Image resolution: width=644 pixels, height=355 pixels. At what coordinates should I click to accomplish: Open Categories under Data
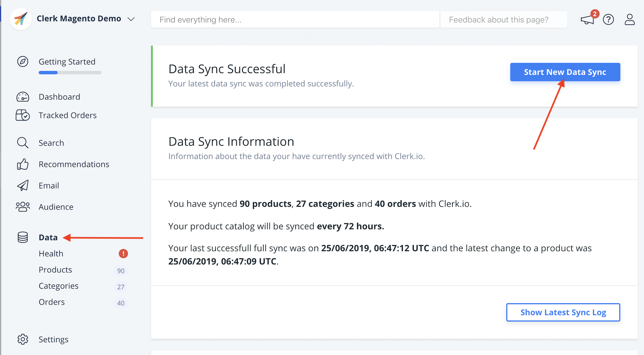58,286
